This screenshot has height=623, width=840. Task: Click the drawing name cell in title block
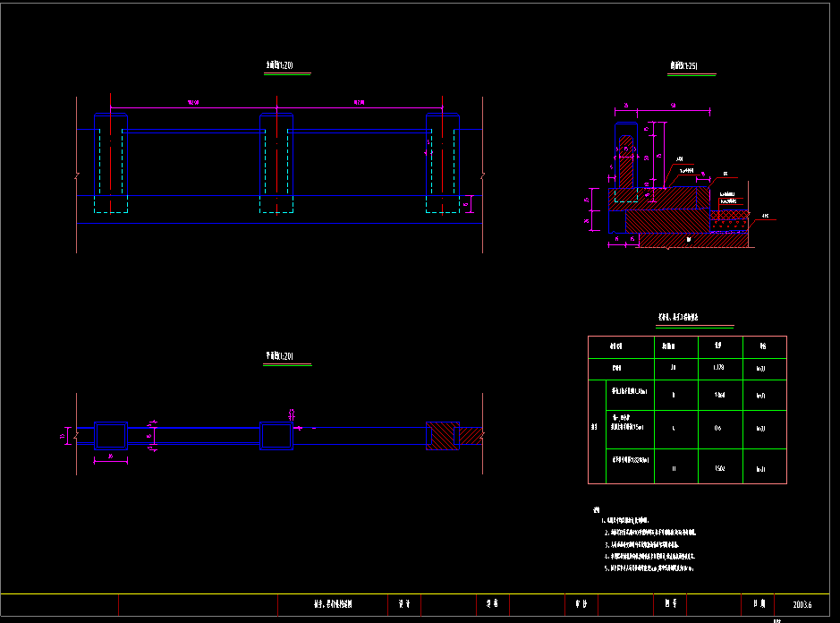(x=332, y=605)
